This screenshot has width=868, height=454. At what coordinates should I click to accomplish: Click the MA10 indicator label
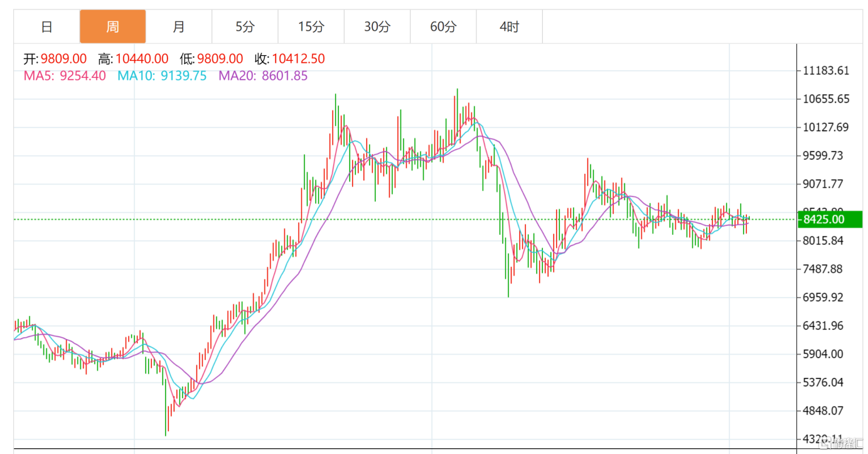[x=162, y=76]
